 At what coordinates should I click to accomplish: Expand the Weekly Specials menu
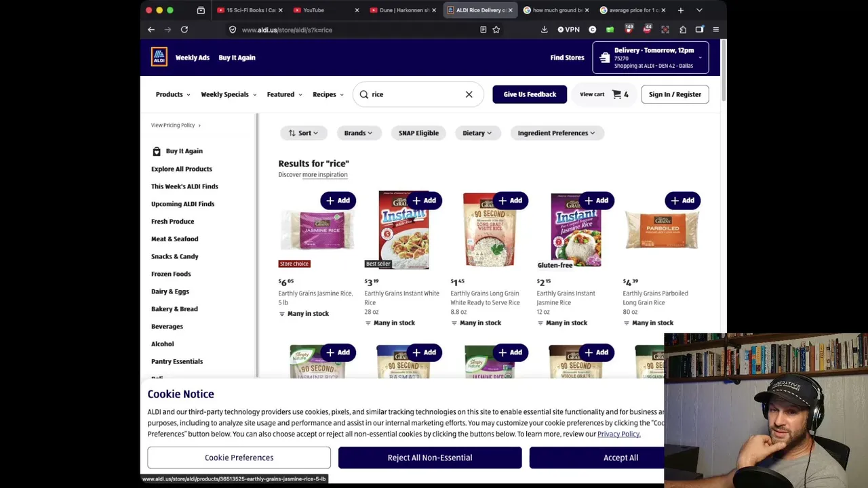coord(229,94)
